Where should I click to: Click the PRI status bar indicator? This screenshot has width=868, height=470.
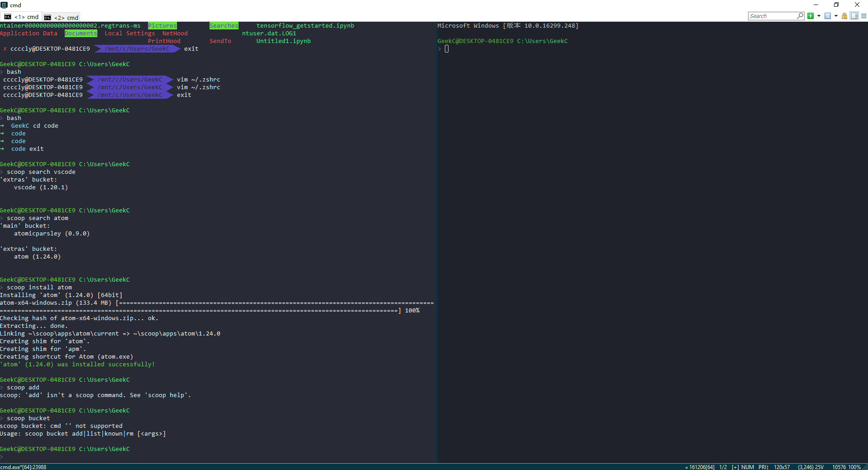(x=763, y=467)
